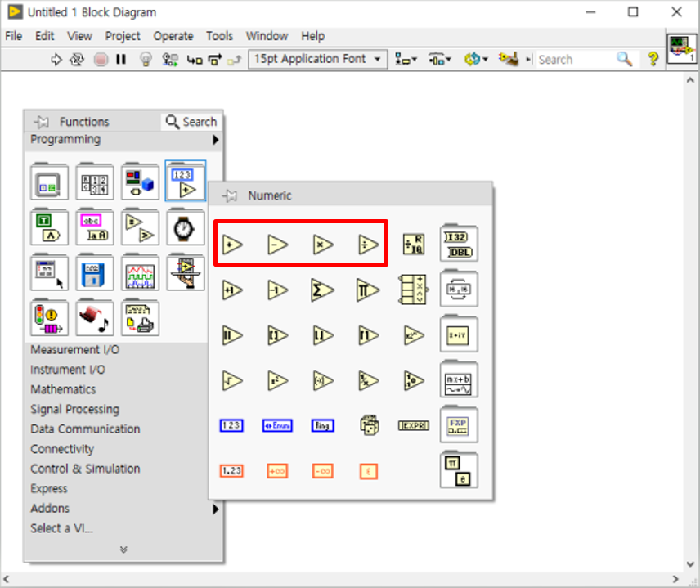Open the Complex (x+iy) subpalette
Image resolution: width=700 pixels, height=588 pixels.
(x=459, y=334)
